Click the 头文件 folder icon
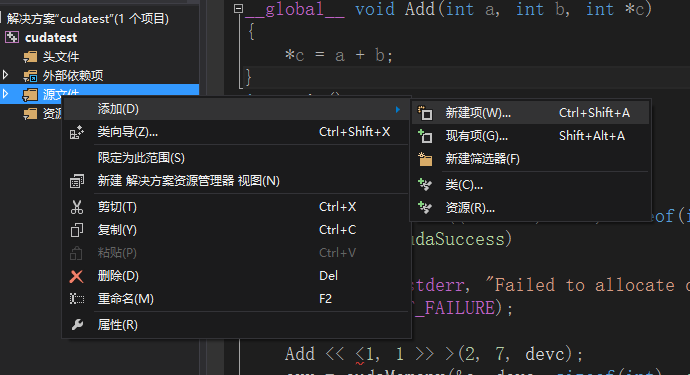This screenshot has width=690, height=375. coord(30,56)
